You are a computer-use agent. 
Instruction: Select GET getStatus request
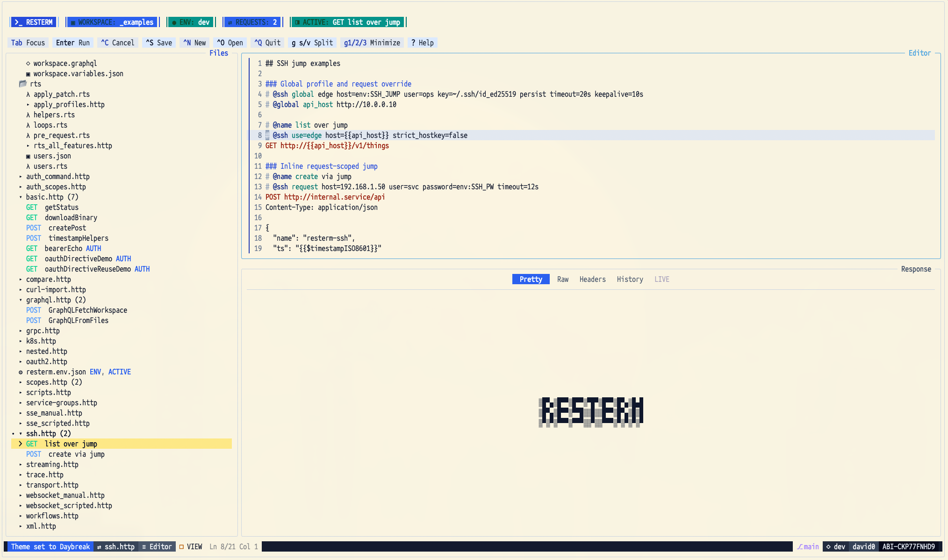[x=52, y=207]
